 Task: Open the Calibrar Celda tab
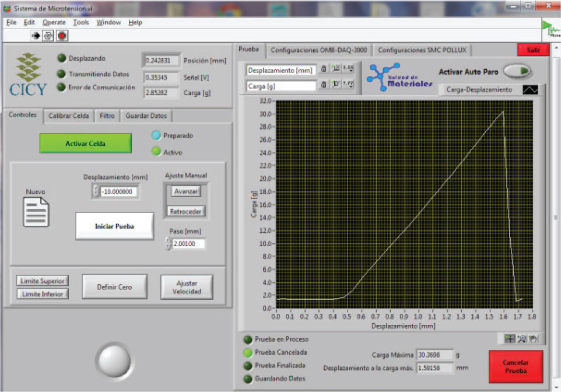pyautogui.click(x=69, y=116)
